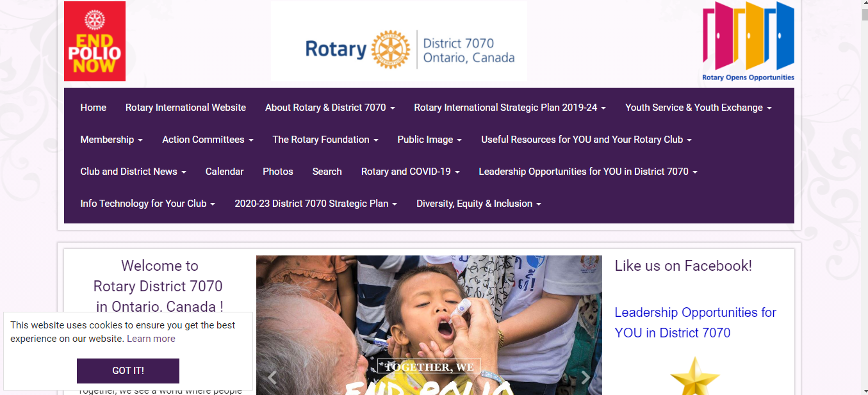Viewport: 868px width, 395px height.
Task: Go to the Photos page
Action: coord(278,172)
